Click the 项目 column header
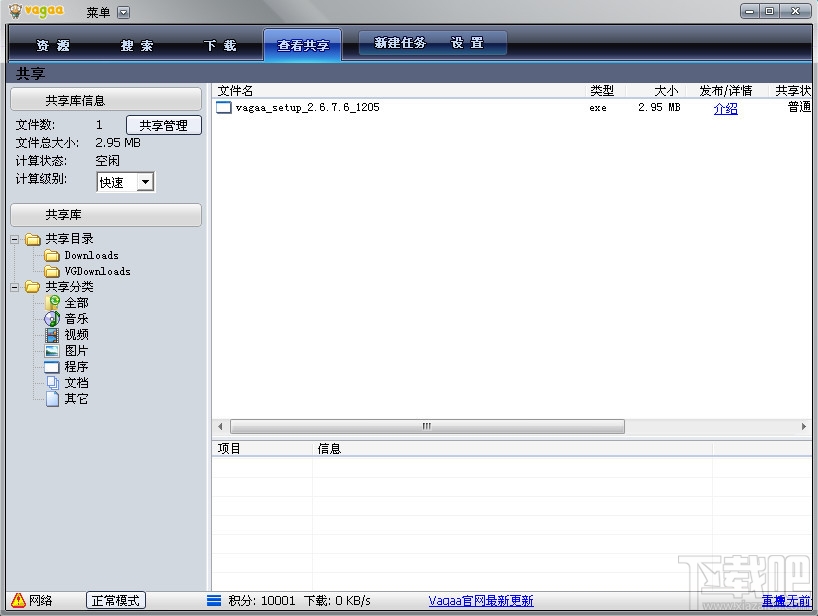This screenshot has height=616, width=818. pyautogui.click(x=262, y=449)
